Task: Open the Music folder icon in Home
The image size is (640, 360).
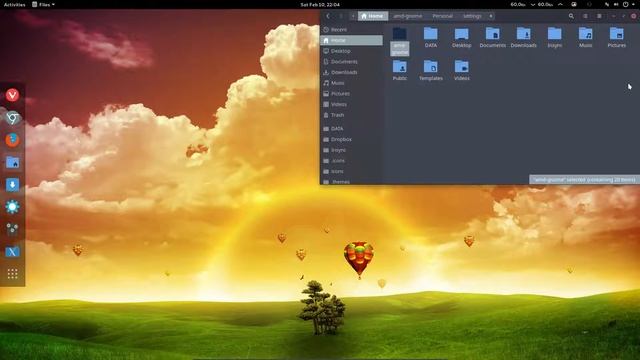Action: point(586,33)
